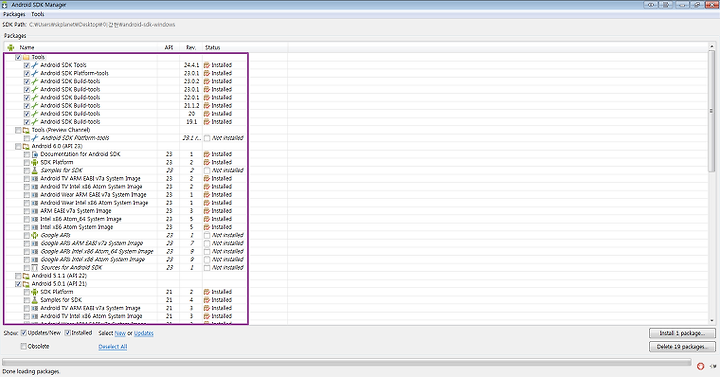Viewport: 720px width, 377px height.
Task: Click the Delete 19 packages button
Action: 682,347
